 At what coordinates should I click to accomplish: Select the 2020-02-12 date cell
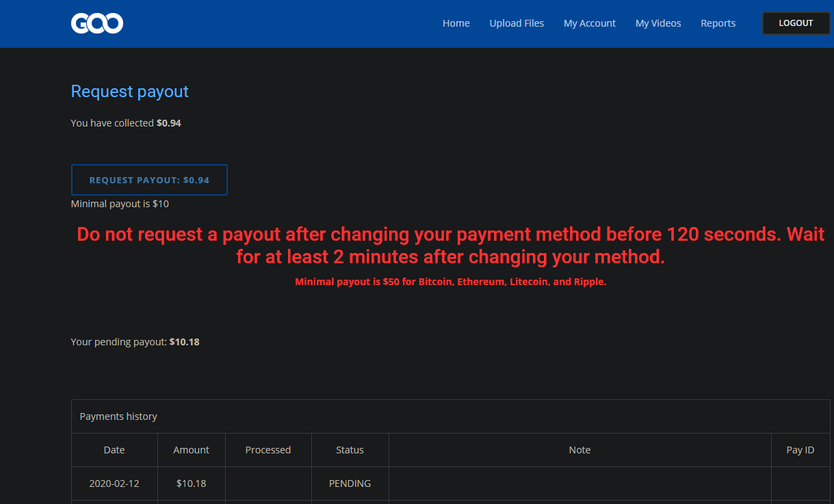114,483
